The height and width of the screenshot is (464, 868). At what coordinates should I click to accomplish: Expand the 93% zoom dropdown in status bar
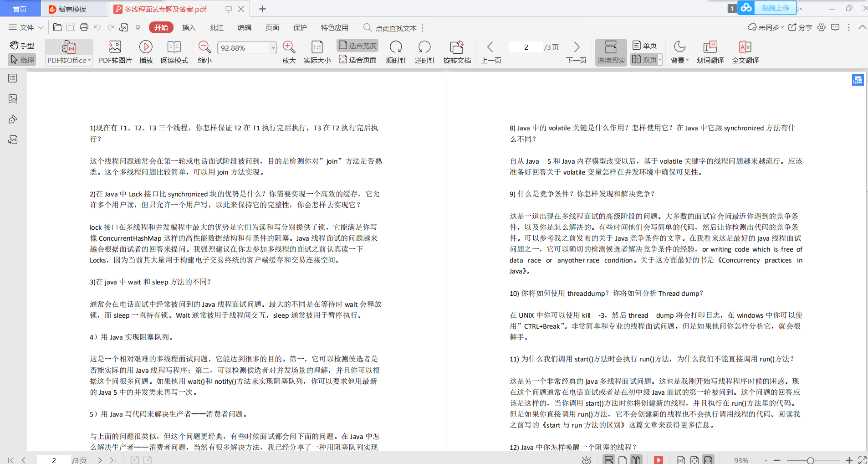pyautogui.click(x=766, y=460)
